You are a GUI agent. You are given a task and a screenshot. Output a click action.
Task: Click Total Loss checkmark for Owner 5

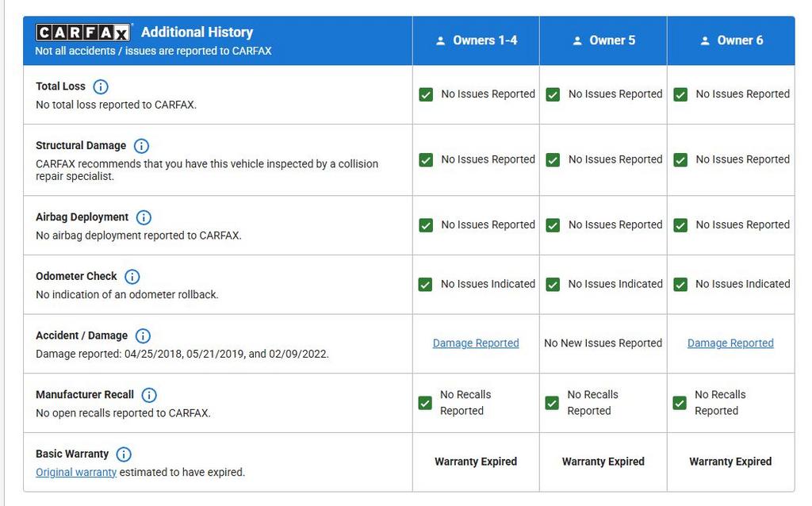pos(553,94)
